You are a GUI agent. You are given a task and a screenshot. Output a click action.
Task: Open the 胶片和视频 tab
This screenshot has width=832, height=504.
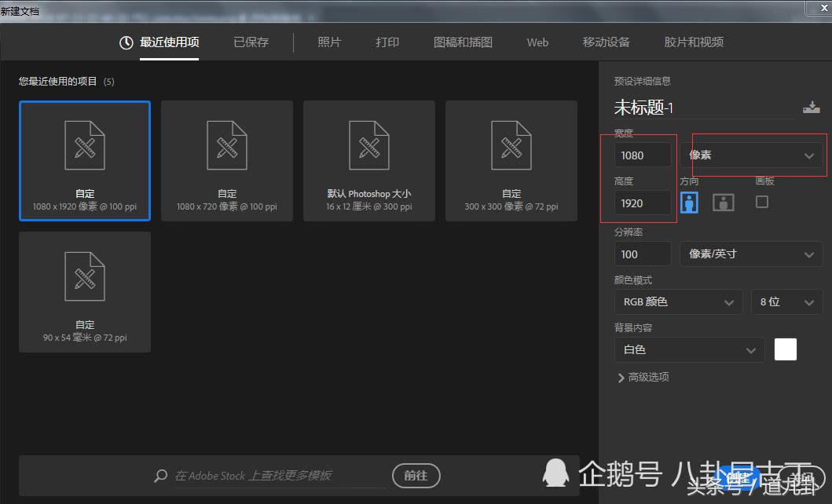pos(692,42)
